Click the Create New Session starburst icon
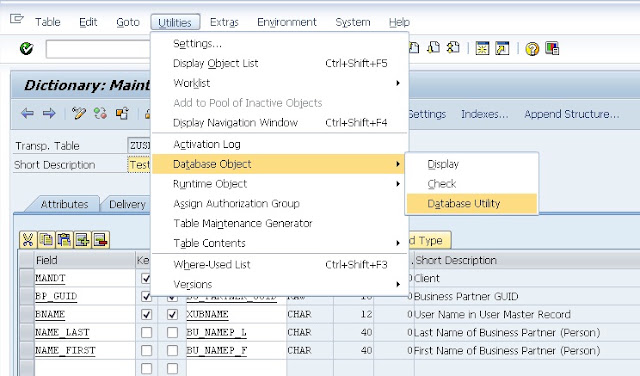Image resolution: width=640 pixels, height=376 pixels. tap(482, 49)
